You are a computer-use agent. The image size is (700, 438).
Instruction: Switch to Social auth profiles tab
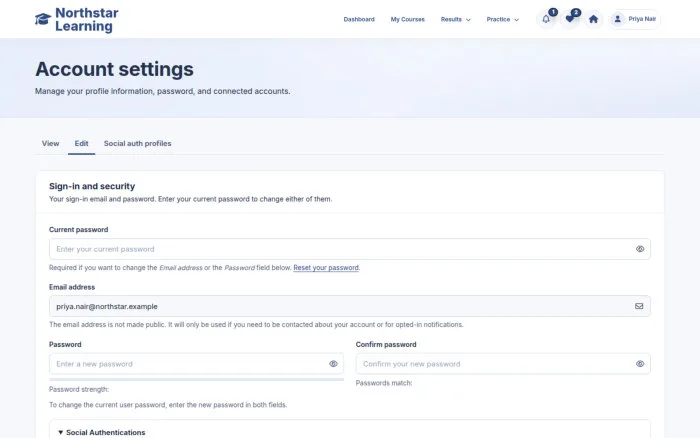pos(138,143)
